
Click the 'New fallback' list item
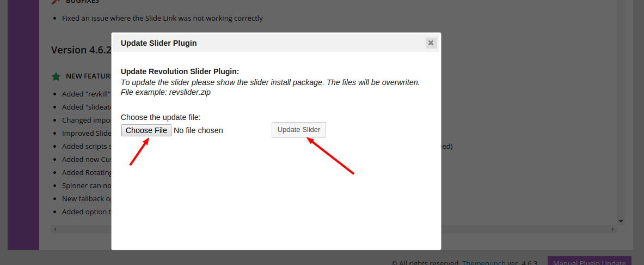pos(87,198)
